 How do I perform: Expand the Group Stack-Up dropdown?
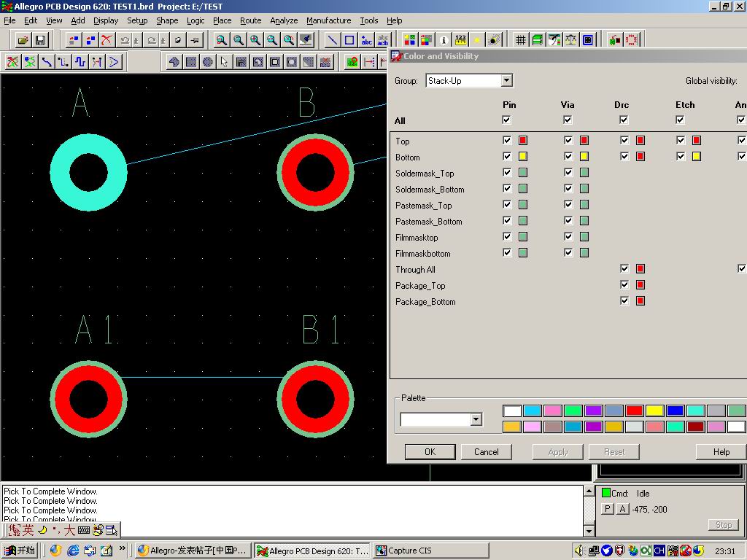click(506, 81)
